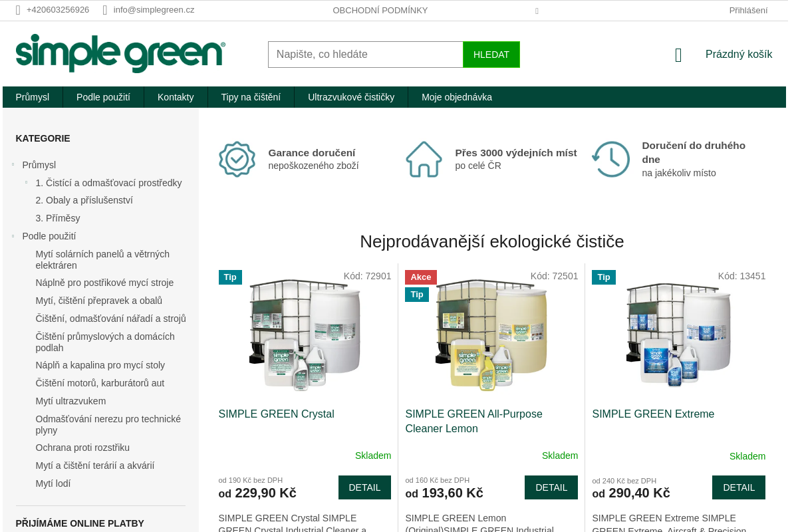798x532 pixels.
Task: Open Čištění motorů, karburátorů aut
Action: tap(100, 383)
